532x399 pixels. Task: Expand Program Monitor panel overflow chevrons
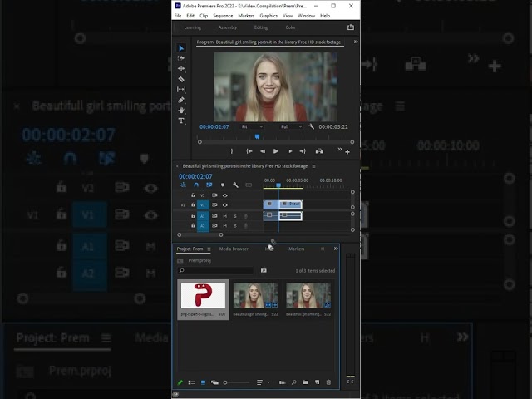[x=356, y=42]
